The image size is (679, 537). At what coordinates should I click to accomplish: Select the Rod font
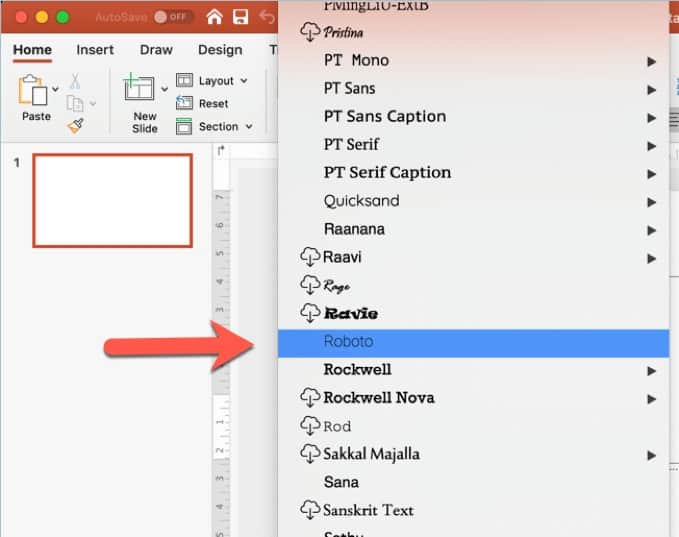click(x=473, y=427)
